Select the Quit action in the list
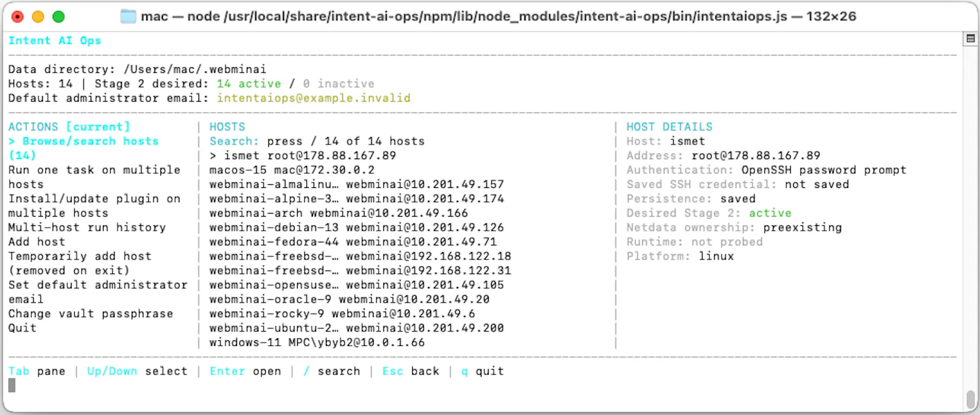980x415 pixels. pyautogui.click(x=22, y=328)
